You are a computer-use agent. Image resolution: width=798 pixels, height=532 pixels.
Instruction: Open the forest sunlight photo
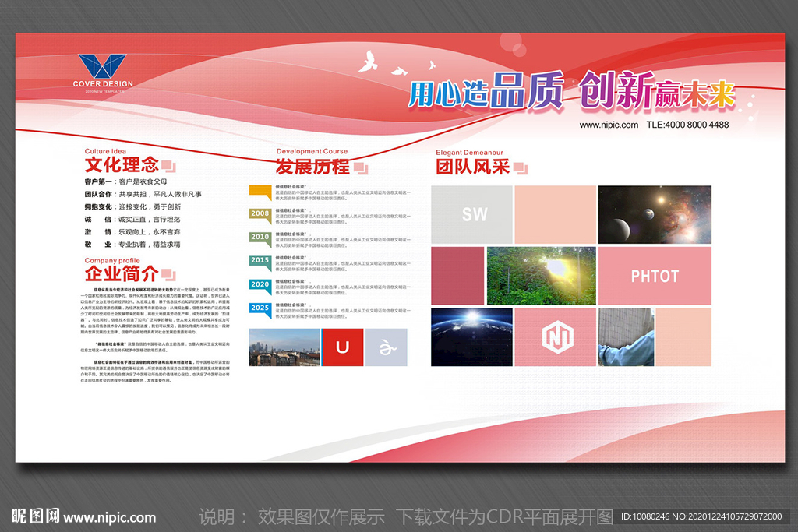(541, 277)
